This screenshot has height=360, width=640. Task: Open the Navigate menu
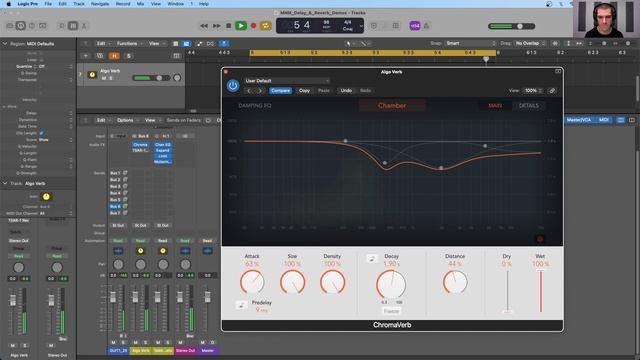[100, 4]
